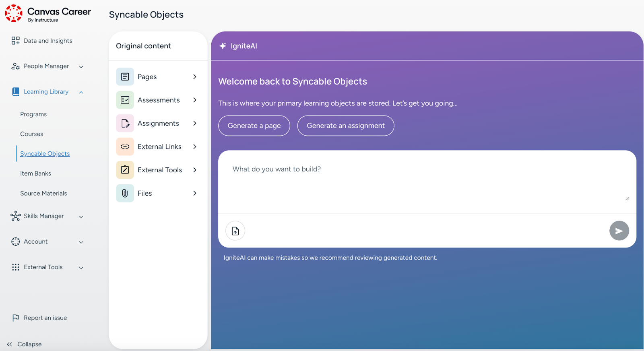Viewport: 644px width, 351px height.
Task: Click the Learning Library menu label
Action: 46,91
